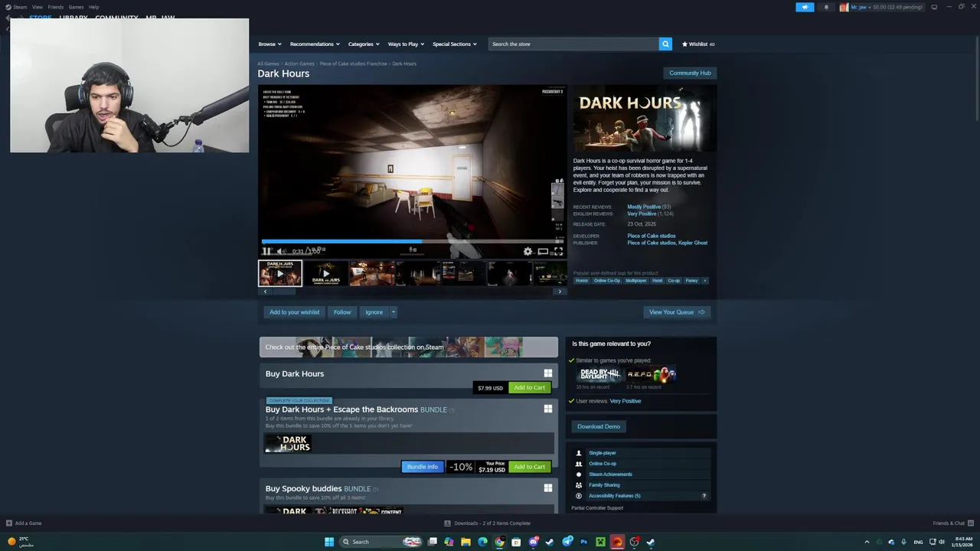Click View Your Queue button
Image resolution: width=980 pixels, height=551 pixels.
point(677,312)
